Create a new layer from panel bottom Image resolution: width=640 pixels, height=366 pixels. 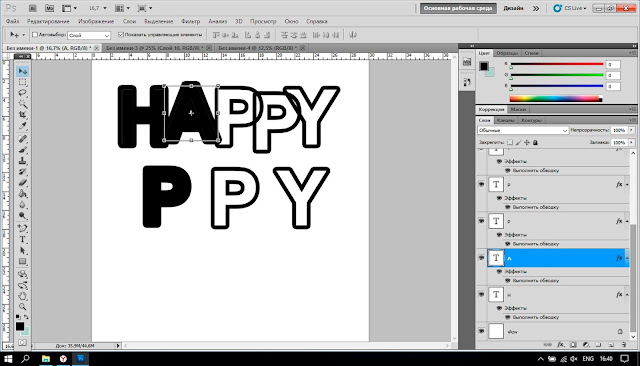(x=611, y=344)
